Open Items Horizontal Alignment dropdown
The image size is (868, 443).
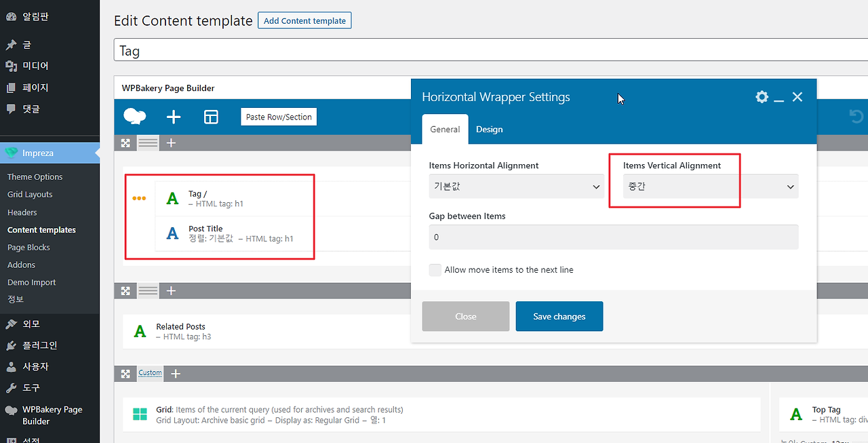click(516, 187)
